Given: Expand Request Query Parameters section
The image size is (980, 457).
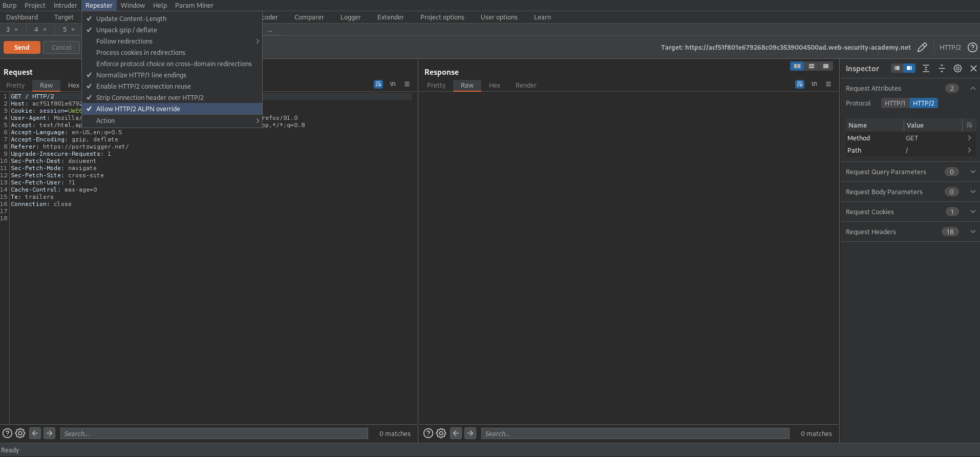Looking at the screenshot, I should (x=973, y=172).
